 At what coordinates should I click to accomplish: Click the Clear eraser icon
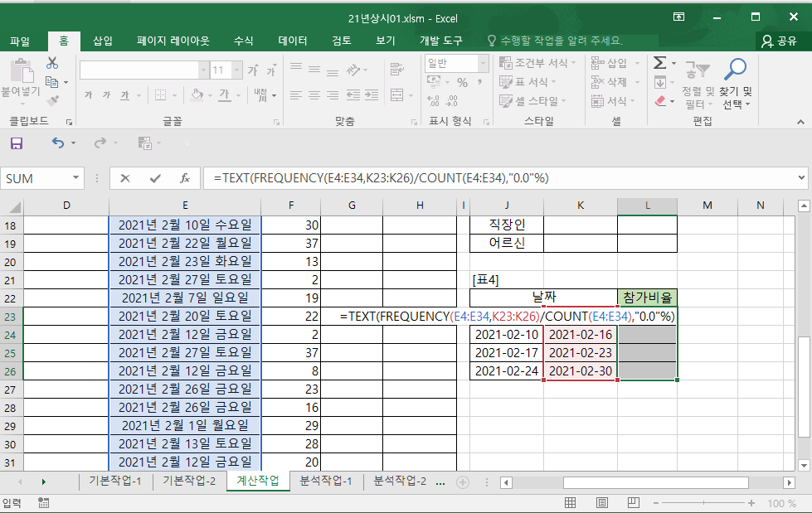[x=660, y=101]
